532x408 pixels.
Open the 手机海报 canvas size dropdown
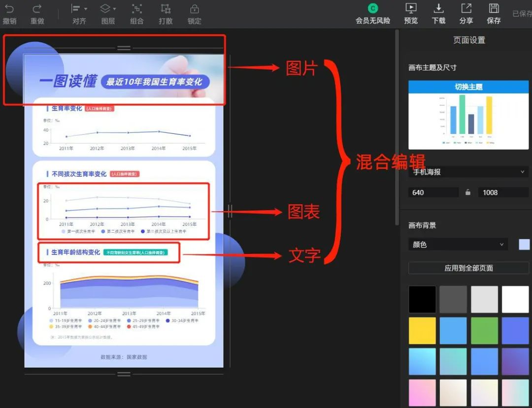click(468, 172)
